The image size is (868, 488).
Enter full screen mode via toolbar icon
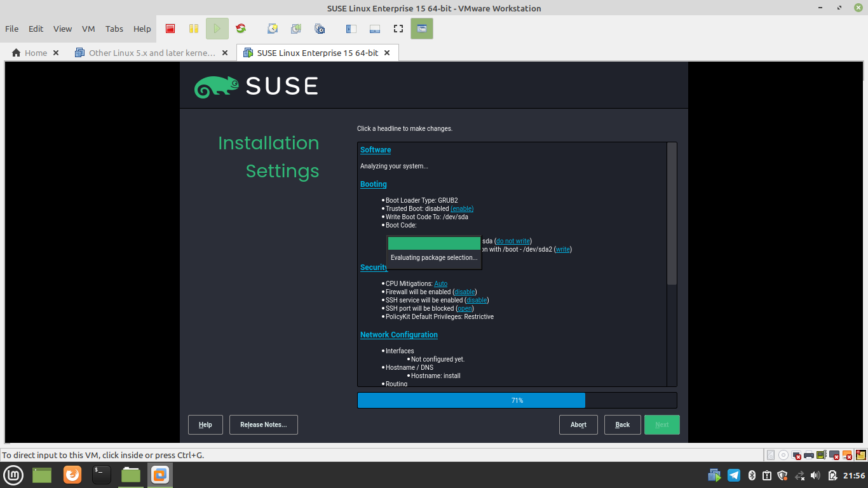(x=398, y=29)
